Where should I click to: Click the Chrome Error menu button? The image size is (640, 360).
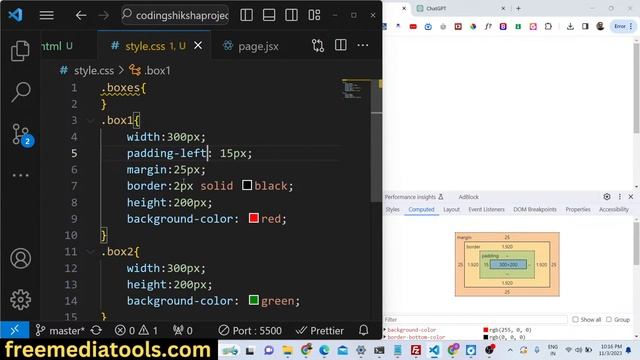coord(623,26)
